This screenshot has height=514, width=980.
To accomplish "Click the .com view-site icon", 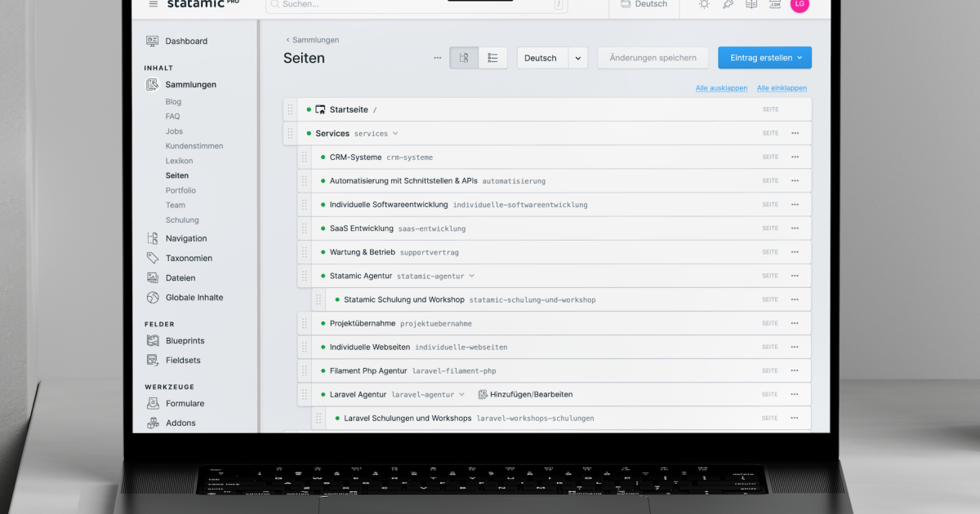I will [x=774, y=4].
